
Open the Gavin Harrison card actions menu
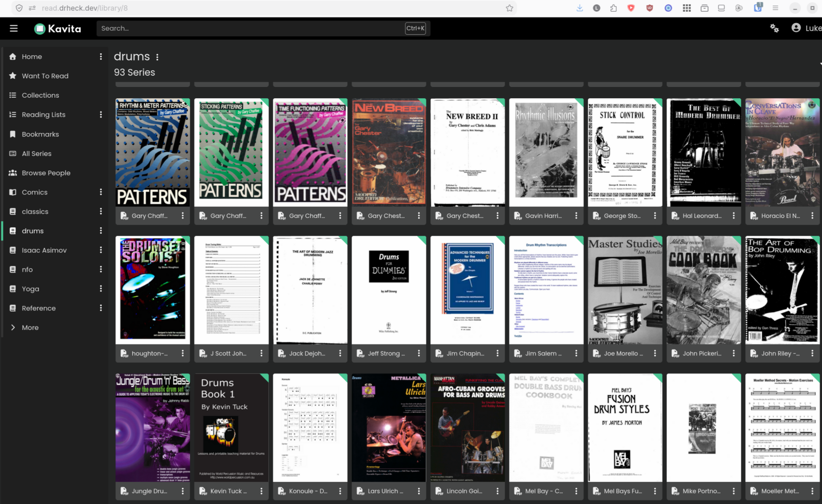(576, 216)
